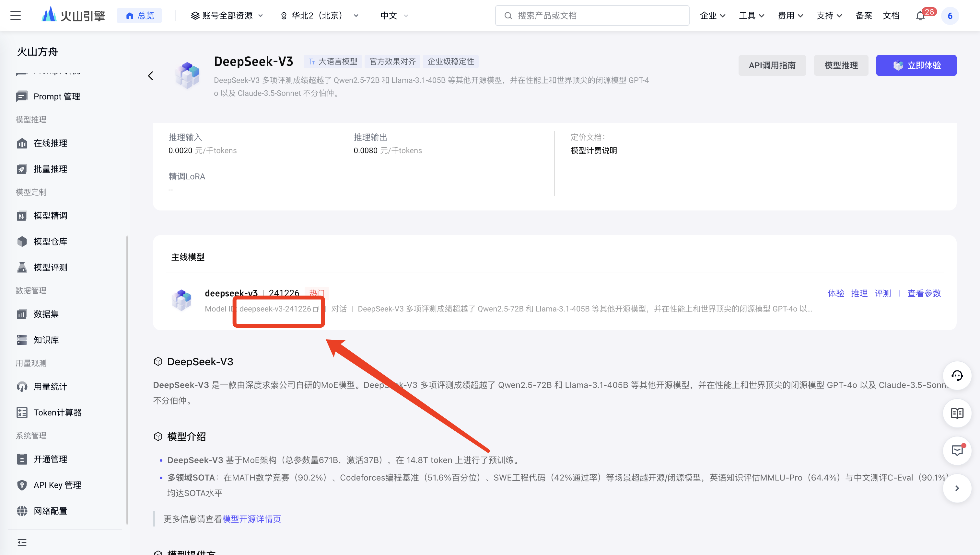The image size is (980, 555).
Task: Open the 总览 overview tab
Action: click(x=140, y=16)
